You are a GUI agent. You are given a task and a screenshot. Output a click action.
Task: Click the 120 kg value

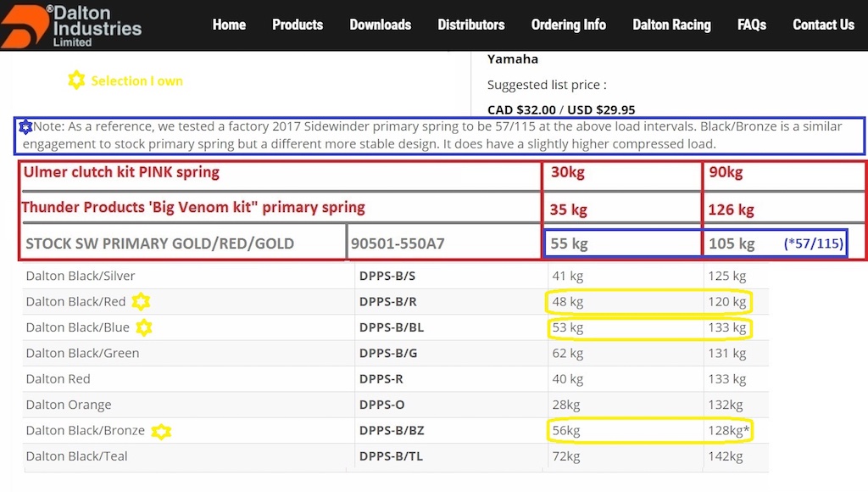click(726, 302)
